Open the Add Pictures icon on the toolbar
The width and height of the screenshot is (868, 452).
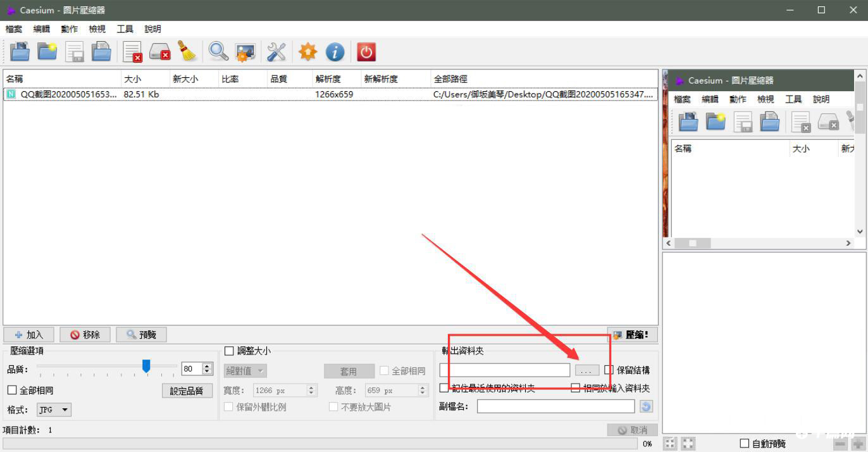(x=20, y=51)
